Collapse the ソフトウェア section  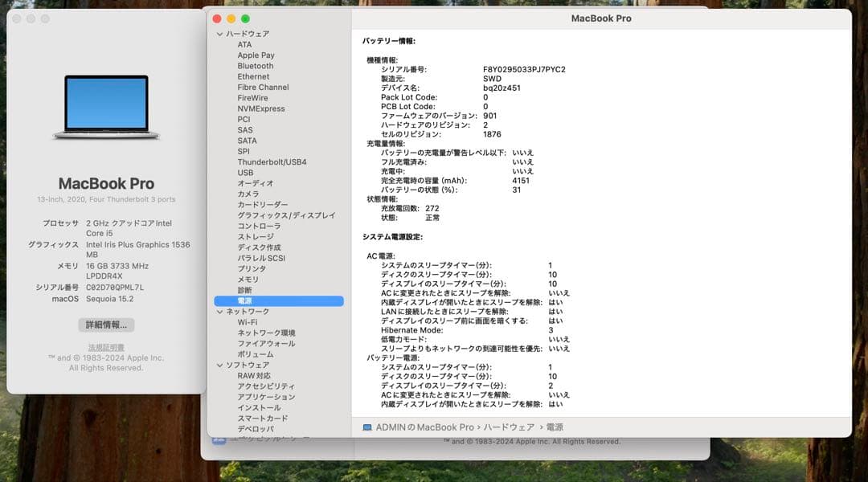coord(219,364)
